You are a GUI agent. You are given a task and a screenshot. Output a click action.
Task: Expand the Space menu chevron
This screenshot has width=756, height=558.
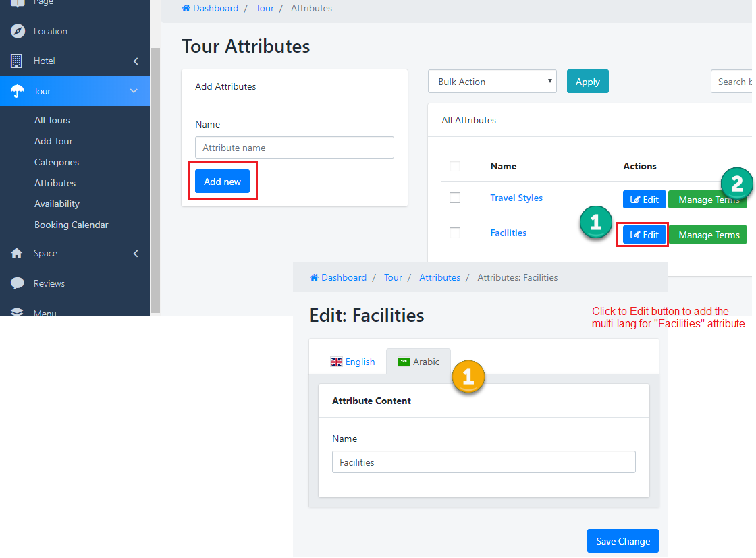(136, 254)
